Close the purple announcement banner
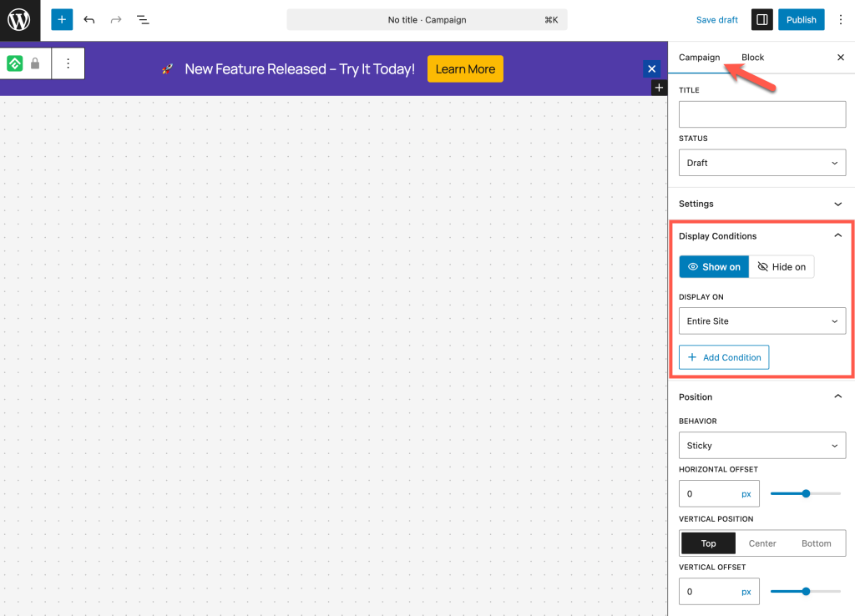This screenshot has width=855, height=616. [652, 68]
